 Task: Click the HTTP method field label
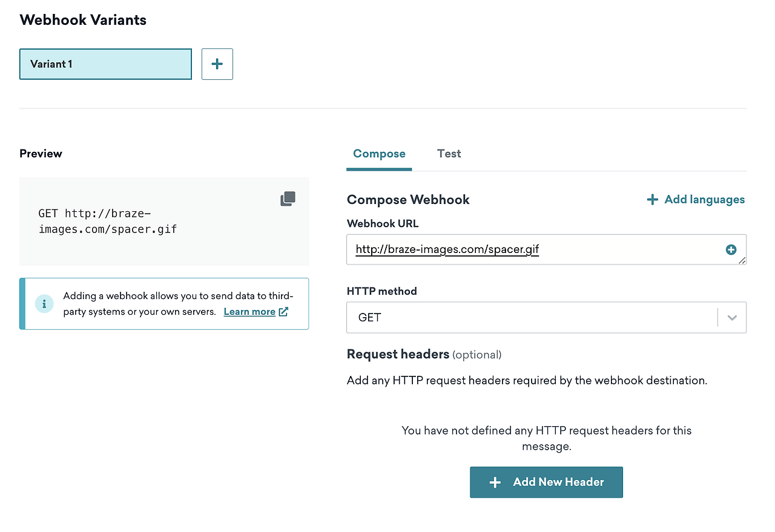coord(381,291)
